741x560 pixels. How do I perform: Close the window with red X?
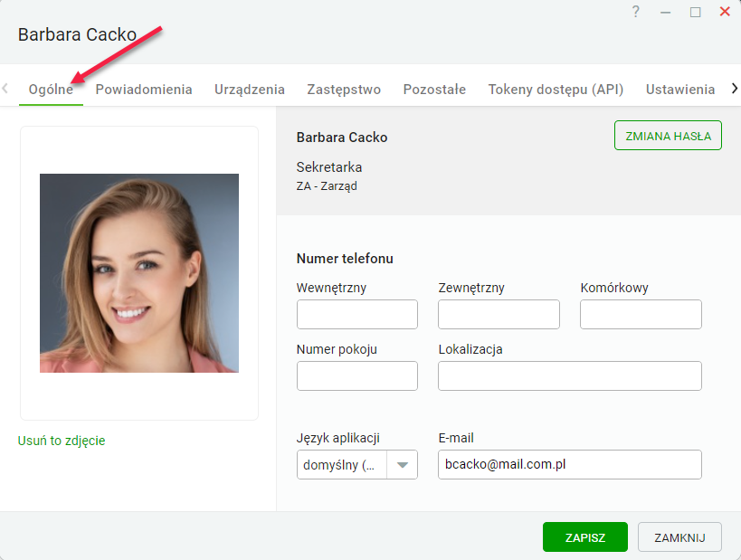click(725, 12)
